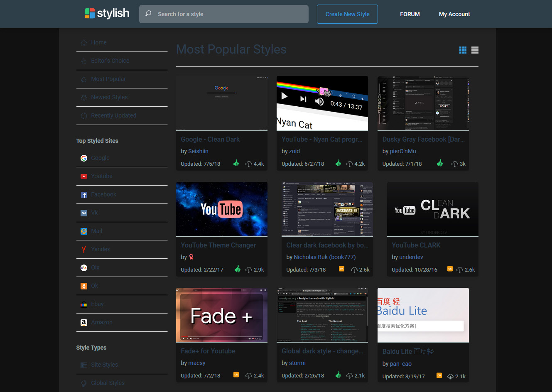Screen dimensions: 552x392
Task: Open author zoid's profile link
Action: (x=294, y=151)
